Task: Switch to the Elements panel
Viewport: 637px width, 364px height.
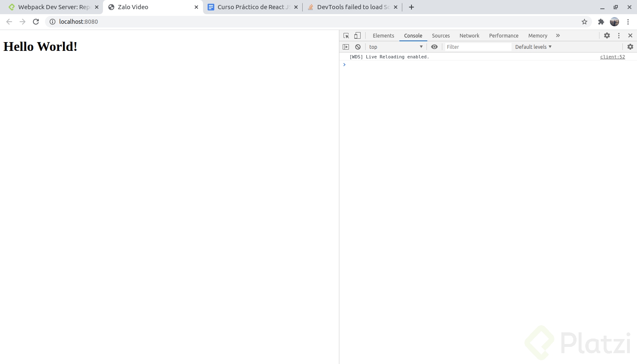Action: [x=383, y=35]
